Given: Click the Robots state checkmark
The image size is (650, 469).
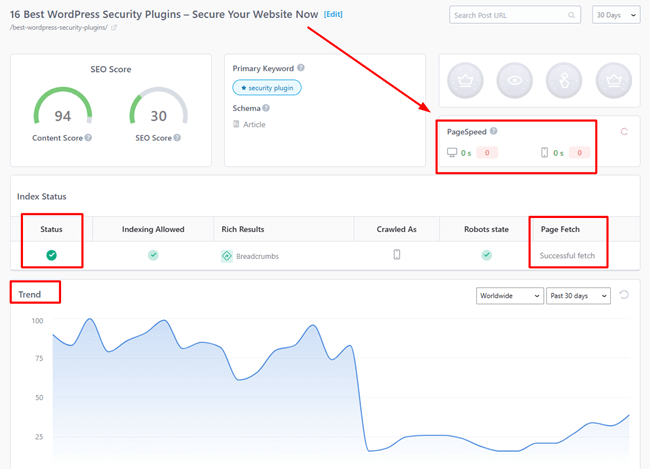Looking at the screenshot, I should point(486,255).
